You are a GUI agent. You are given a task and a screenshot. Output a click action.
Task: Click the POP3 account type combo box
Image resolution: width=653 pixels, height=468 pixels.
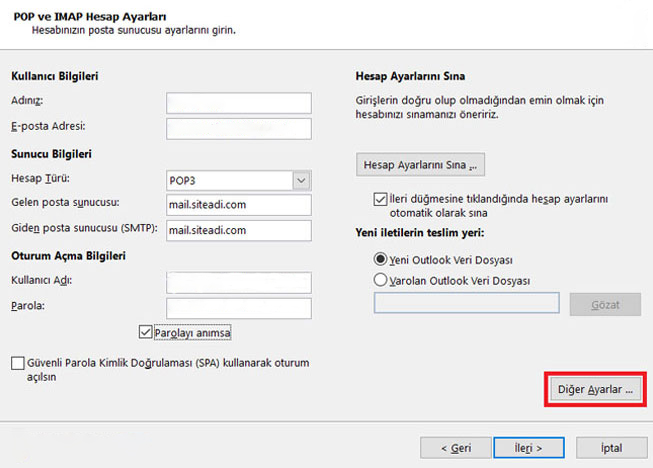(x=229, y=180)
